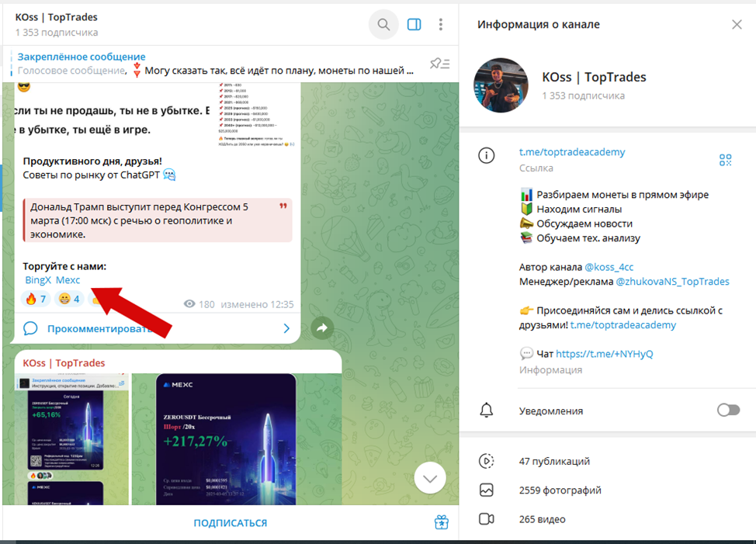756x544 pixels.
Task: Open the KOss TopTrades channel avatar
Action: coord(501,85)
